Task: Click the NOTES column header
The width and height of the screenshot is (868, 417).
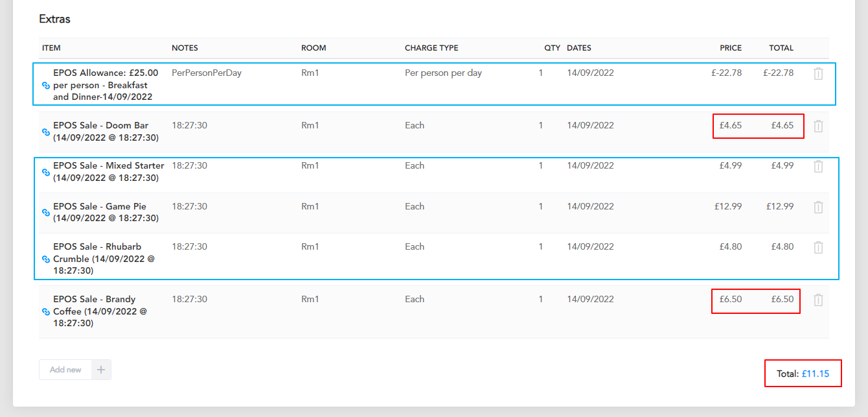Action: click(185, 48)
